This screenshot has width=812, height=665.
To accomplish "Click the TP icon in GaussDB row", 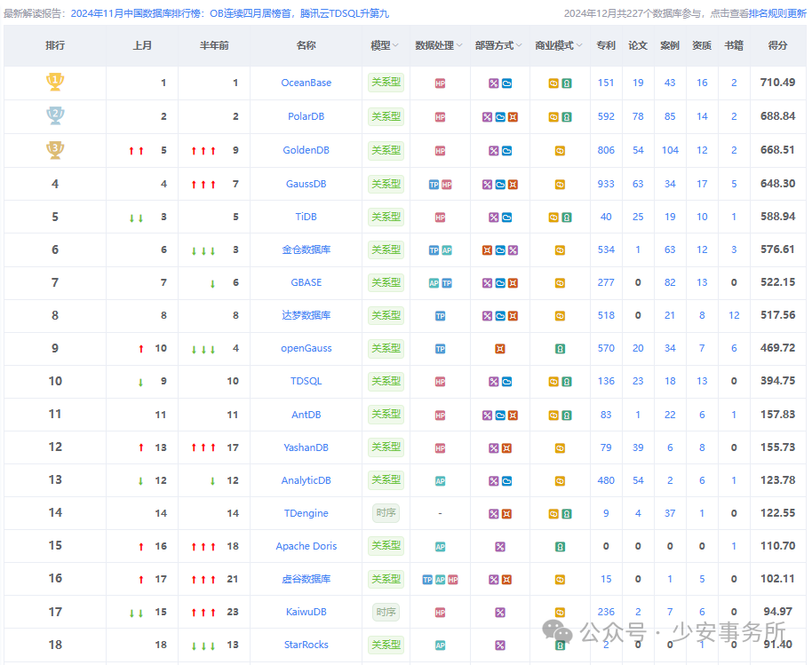I will click(x=434, y=185).
